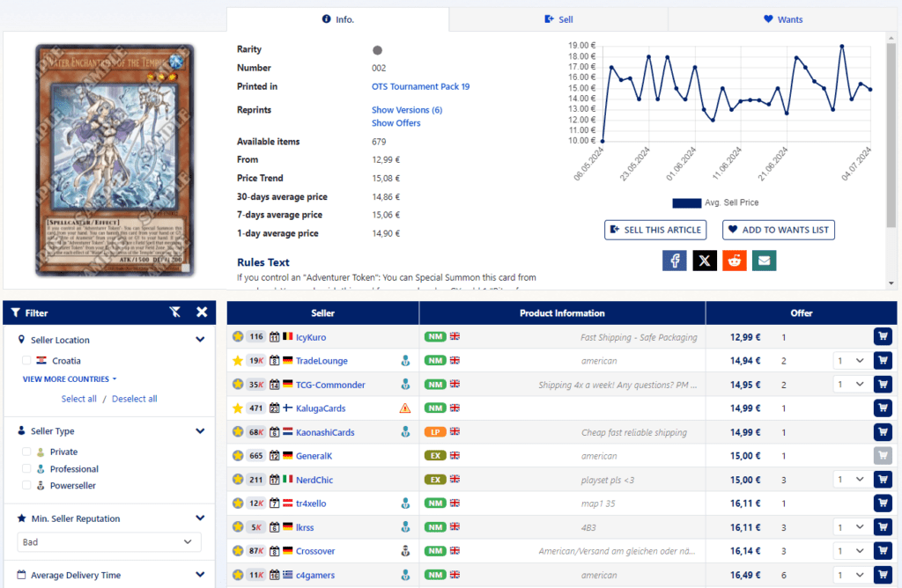Viewport: 902px width, 588px height.
Task: Add KaonashiCards' offer to the cart
Action: coord(883,432)
